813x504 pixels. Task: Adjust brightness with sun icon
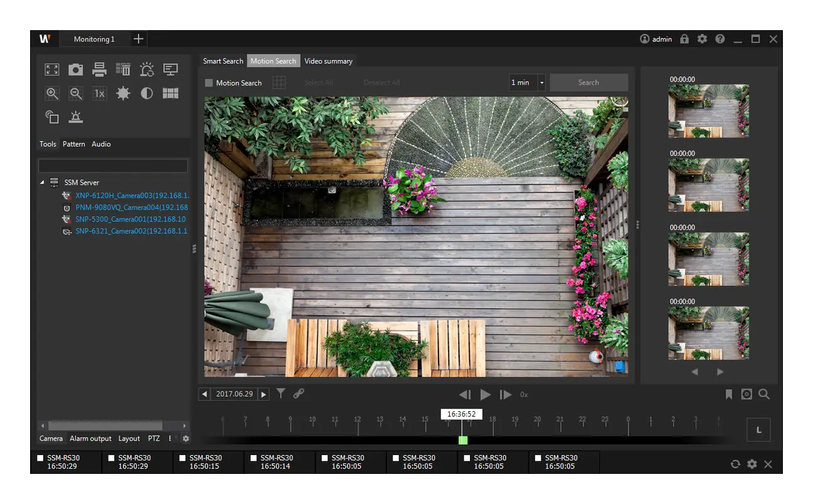click(123, 93)
